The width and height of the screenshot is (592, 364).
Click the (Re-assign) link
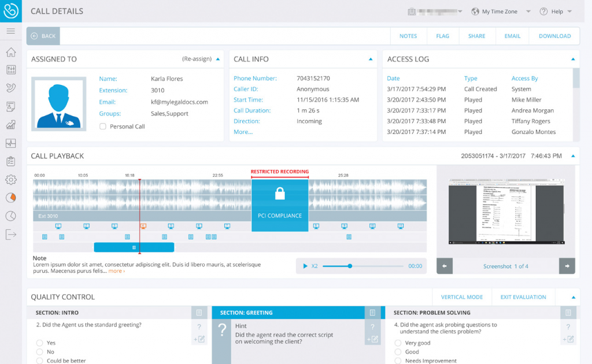197,59
